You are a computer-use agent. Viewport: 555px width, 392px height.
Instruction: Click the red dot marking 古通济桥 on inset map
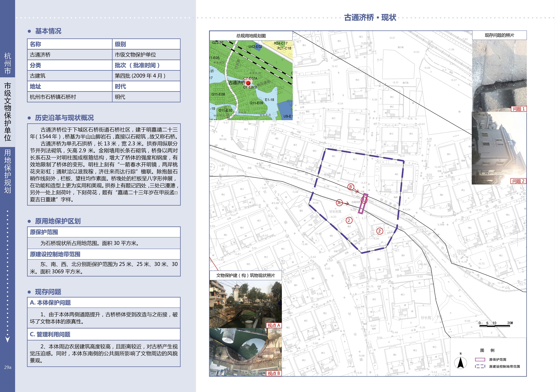tap(248, 83)
